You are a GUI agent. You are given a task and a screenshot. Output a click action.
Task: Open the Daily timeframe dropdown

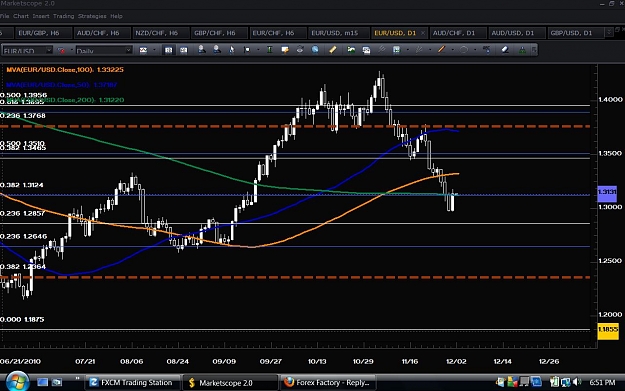point(128,50)
